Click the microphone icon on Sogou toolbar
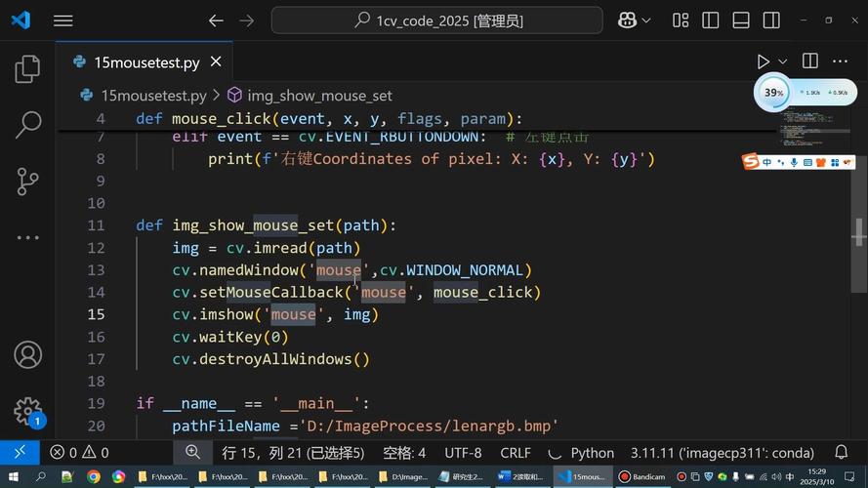868x488 pixels. [794, 162]
